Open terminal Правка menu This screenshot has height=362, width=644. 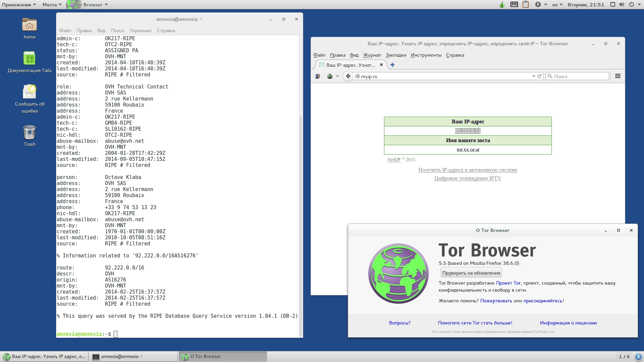click(84, 31)
